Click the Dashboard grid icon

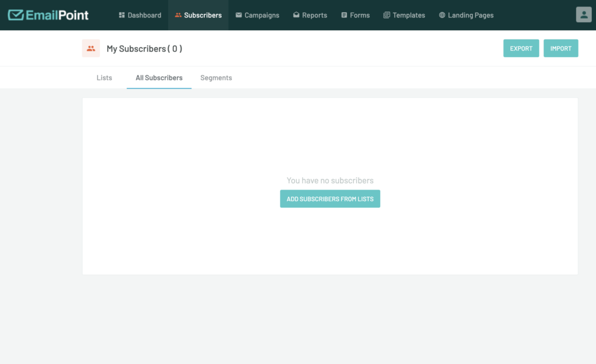(x=122, y=15)
